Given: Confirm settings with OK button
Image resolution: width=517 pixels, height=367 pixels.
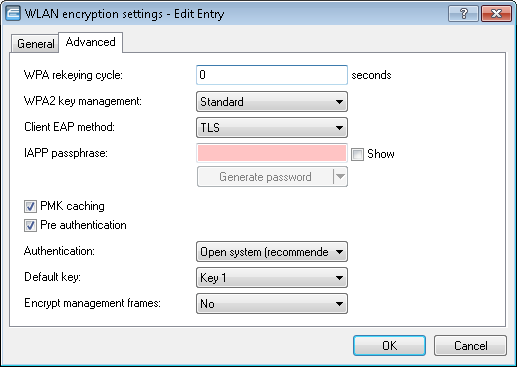Looking at the screenshot, I should pos(389,346).
